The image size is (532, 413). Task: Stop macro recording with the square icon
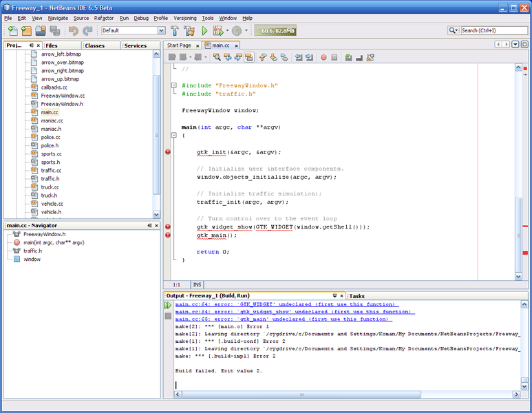click(x=334, y=57)
